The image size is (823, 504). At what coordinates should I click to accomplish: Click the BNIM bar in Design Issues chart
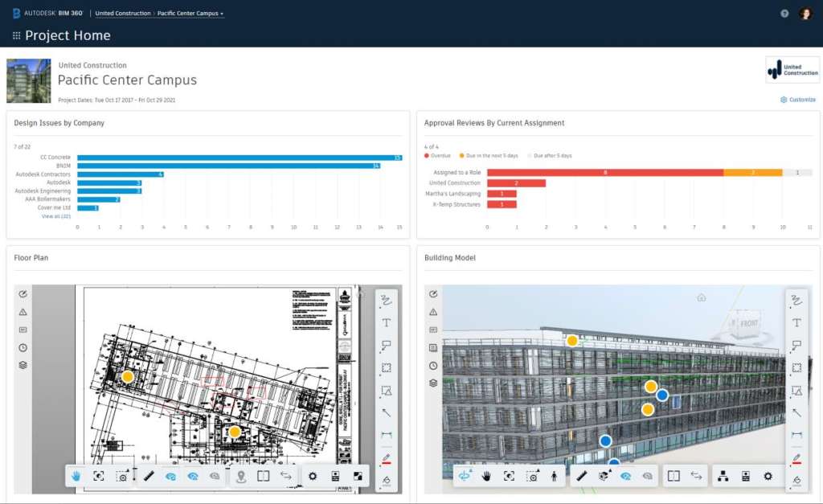pos(229,166)
